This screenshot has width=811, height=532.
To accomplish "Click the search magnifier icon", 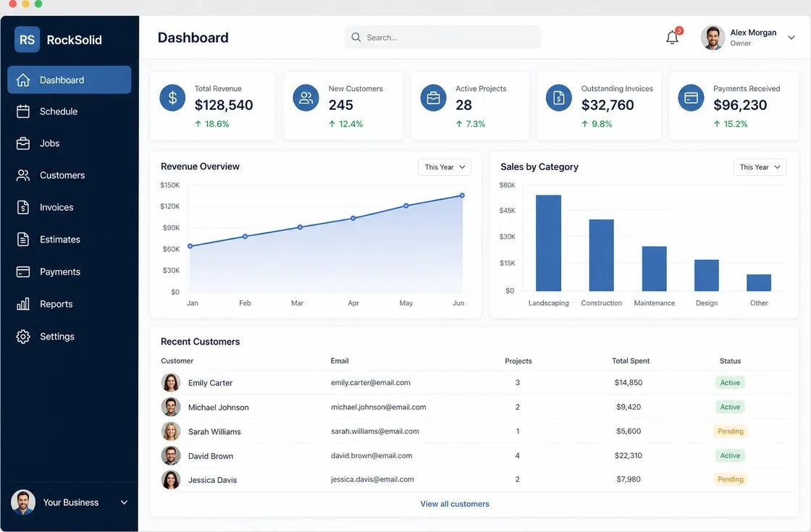I will 356,37.
